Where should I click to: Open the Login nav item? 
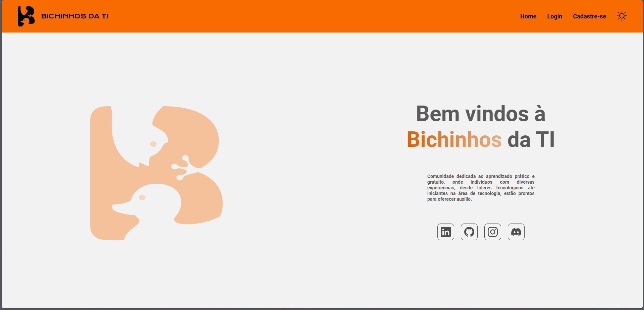(x=554, y=16)
